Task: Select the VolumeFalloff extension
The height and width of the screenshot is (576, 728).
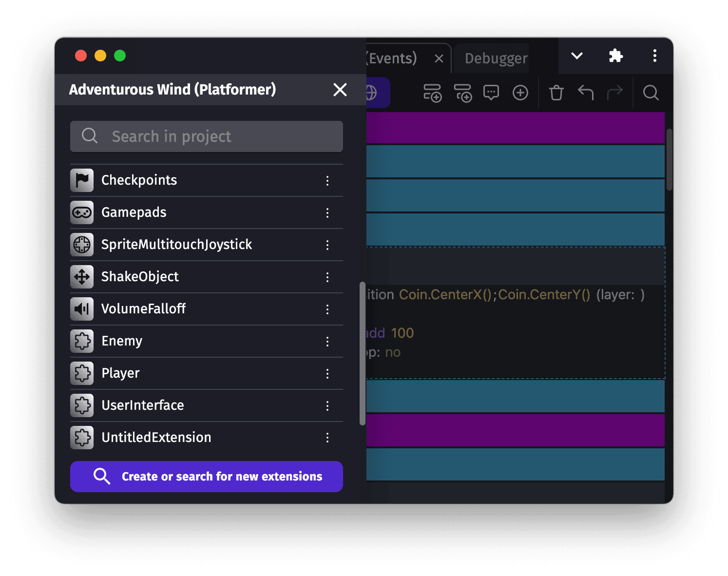Action: pos(143,309)
